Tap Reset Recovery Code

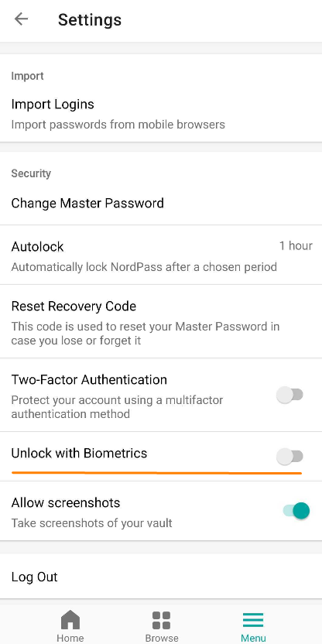(x=161, y=321)
